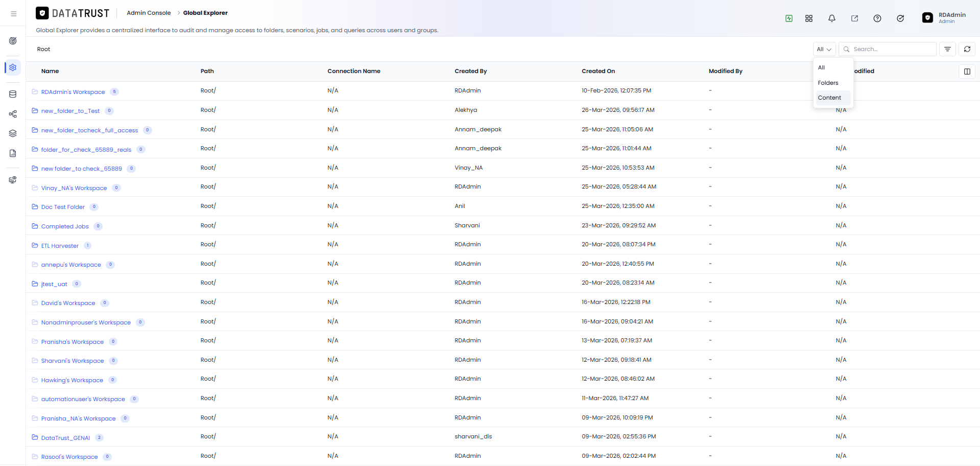Screen dimensions: 980x466
Task: Open the help question mark icon
Action: [877, 18]
